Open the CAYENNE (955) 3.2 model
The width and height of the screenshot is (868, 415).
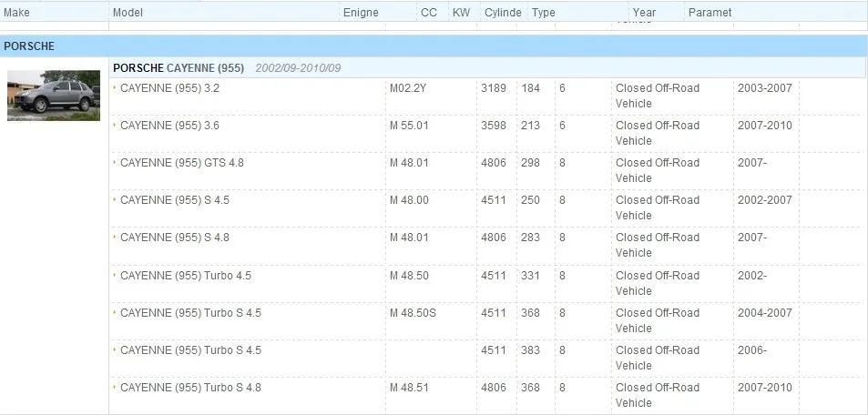169,88
